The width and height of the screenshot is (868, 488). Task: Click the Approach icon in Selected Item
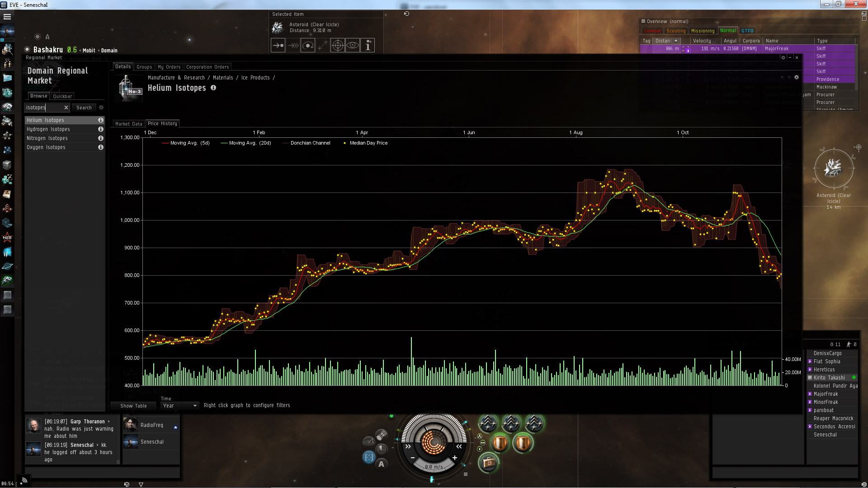tap(278, 45)
